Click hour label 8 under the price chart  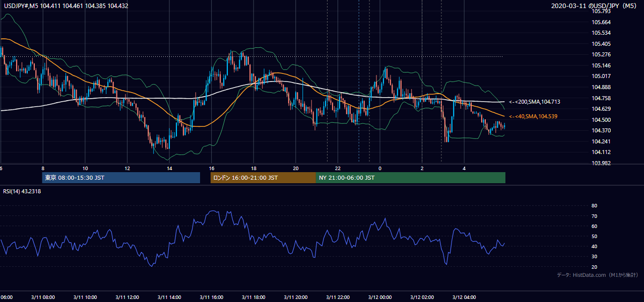[43, 168]
